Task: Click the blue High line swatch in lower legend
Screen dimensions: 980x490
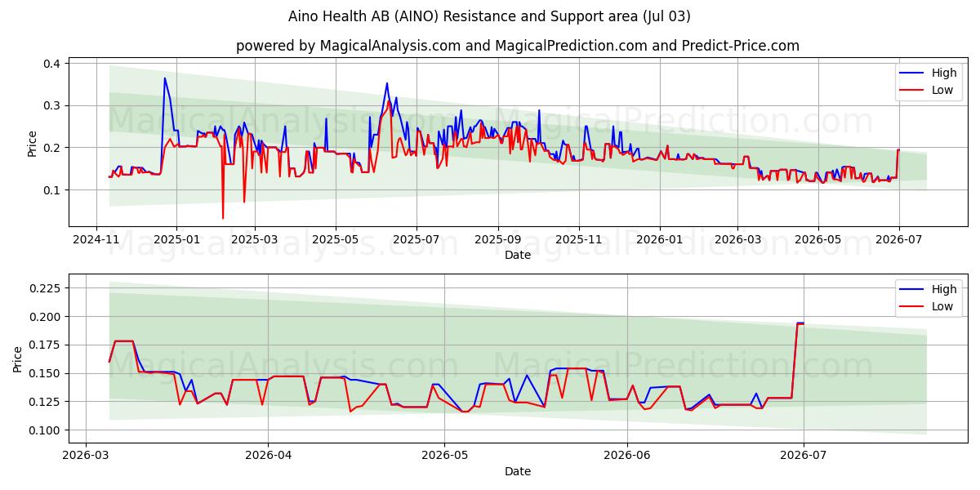Action: coord(913,290)
